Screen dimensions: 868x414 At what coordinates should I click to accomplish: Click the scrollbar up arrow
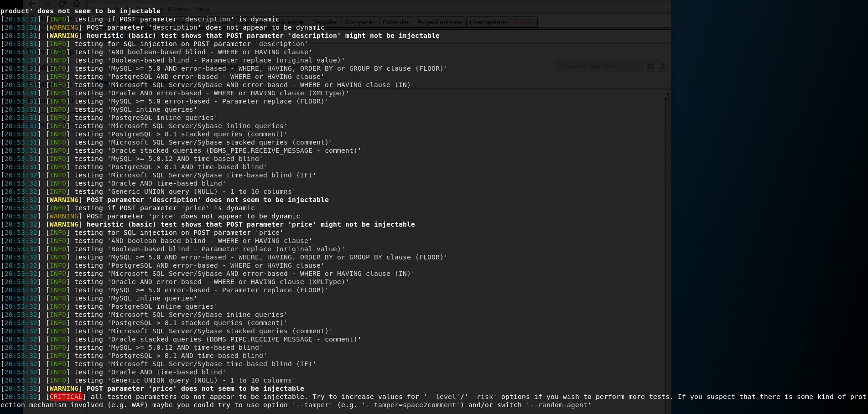pyautogui.click(x=667, y=94)
